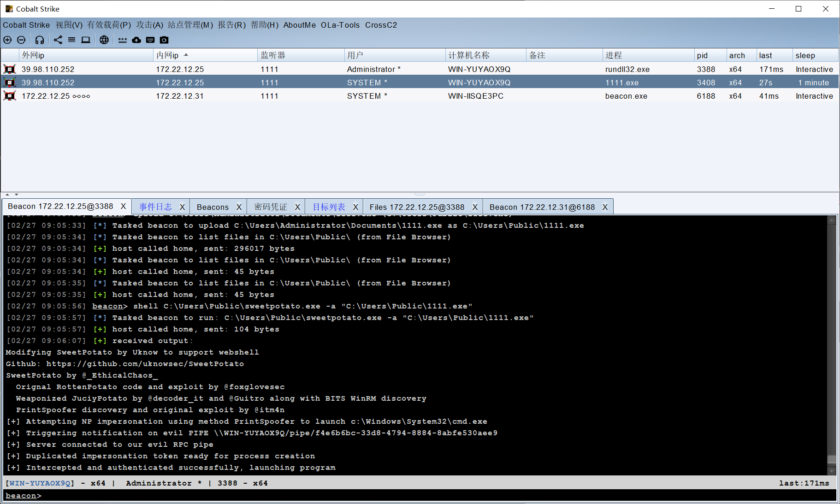This screenshot has height=504, width=840.
Task: Open the downloaded files cloud icon
Action: 136,40
